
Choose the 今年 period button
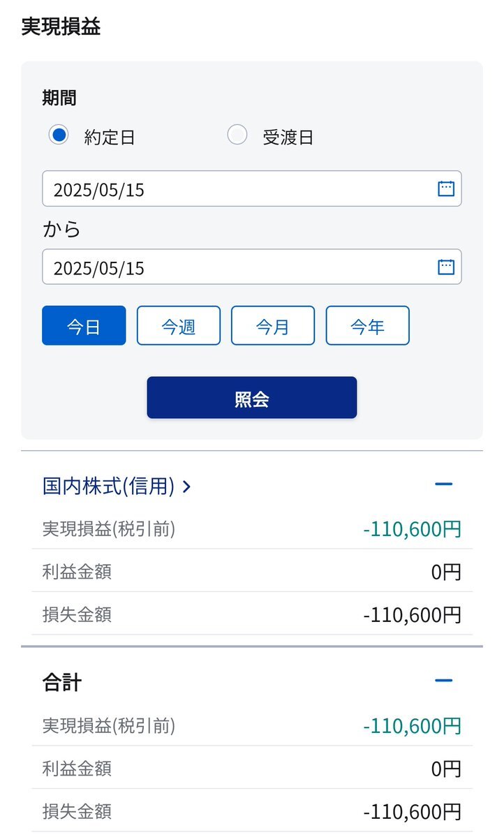coord(367,325)
